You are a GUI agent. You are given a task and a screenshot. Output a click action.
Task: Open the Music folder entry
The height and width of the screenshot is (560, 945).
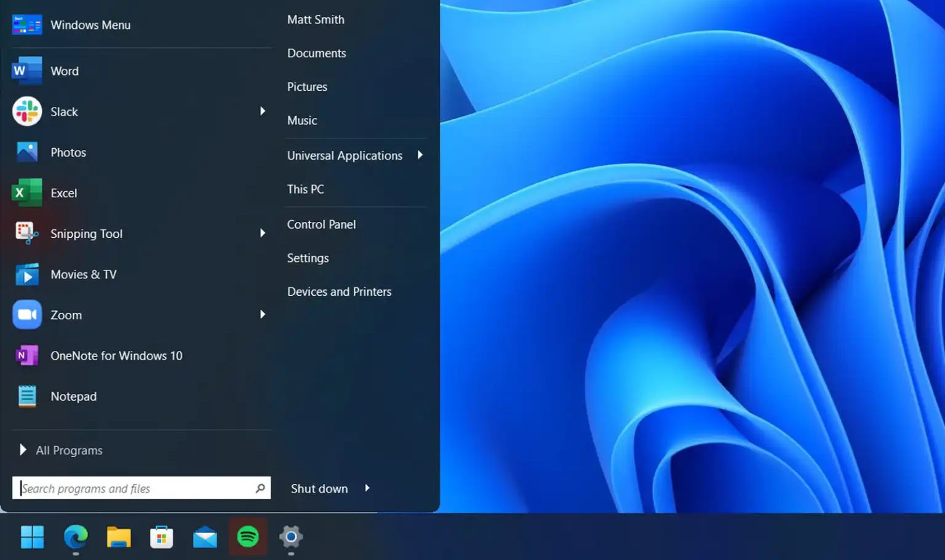pos(302,120)
